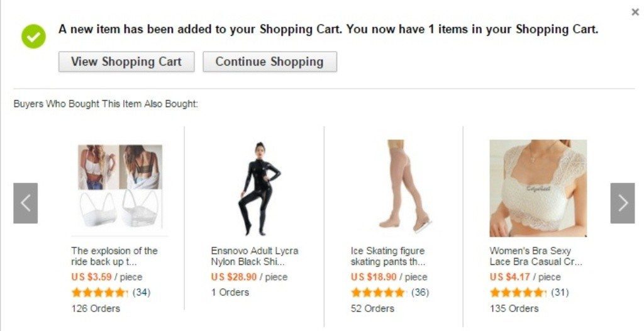The image size is (644, 331).
Task: Click the green checkmark success icon
Action: pyautogui.click(x=34, y=36)
